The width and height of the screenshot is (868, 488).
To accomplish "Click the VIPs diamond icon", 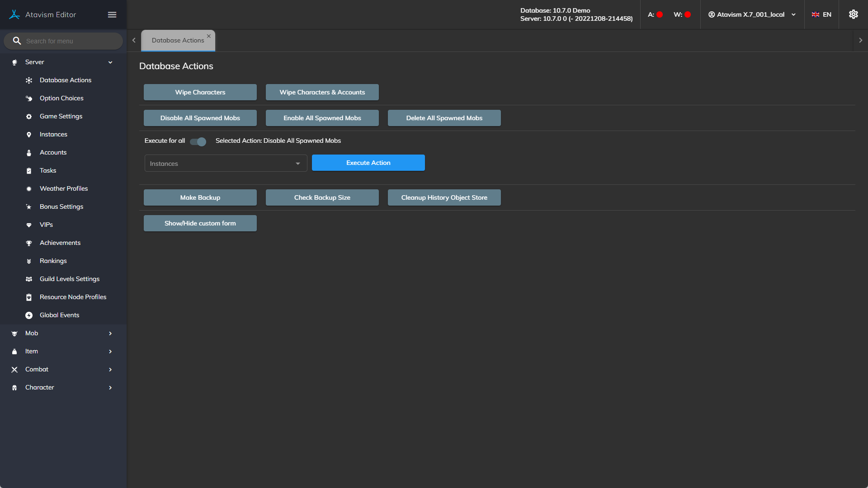I will click(x=29, y=225).
